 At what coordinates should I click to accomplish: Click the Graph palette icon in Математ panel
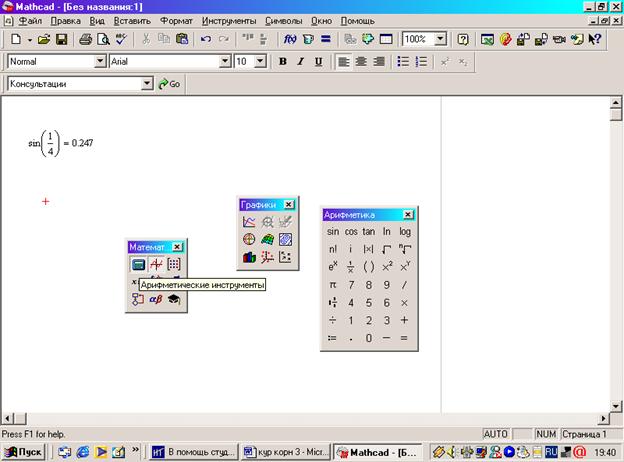tap(156, 264)
